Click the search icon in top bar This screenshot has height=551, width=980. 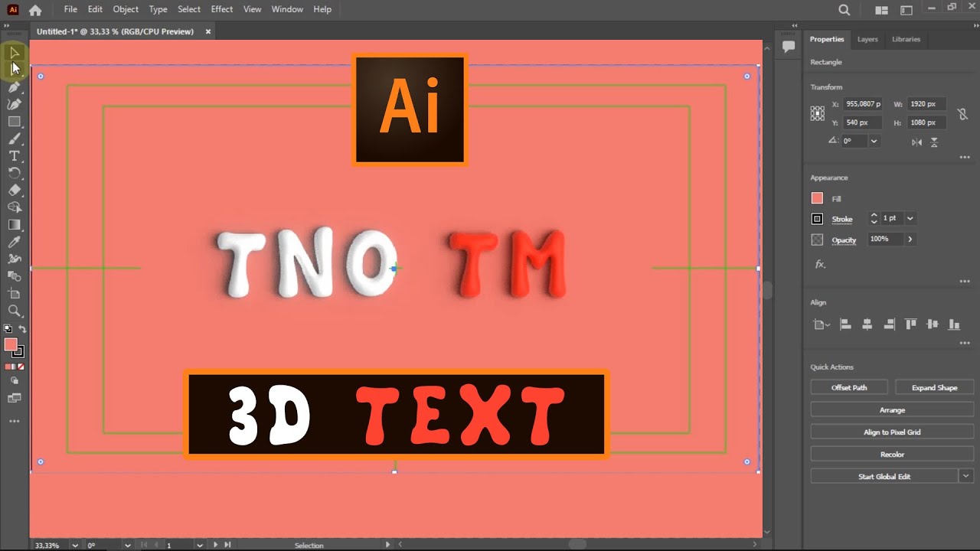tap(844, 10)
